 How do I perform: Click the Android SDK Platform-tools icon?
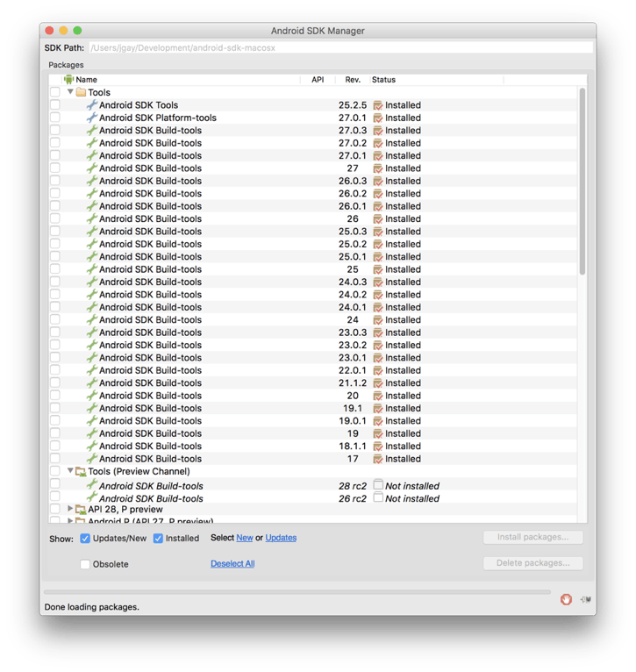coord(91,118)
